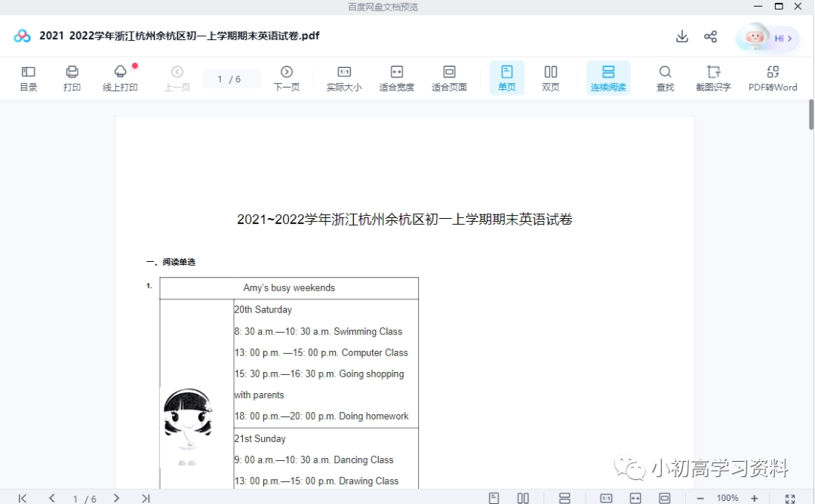This screenshot has width=815, height=504.
Task: Open 线上打印 online printing
Action: tap(120, 78)
